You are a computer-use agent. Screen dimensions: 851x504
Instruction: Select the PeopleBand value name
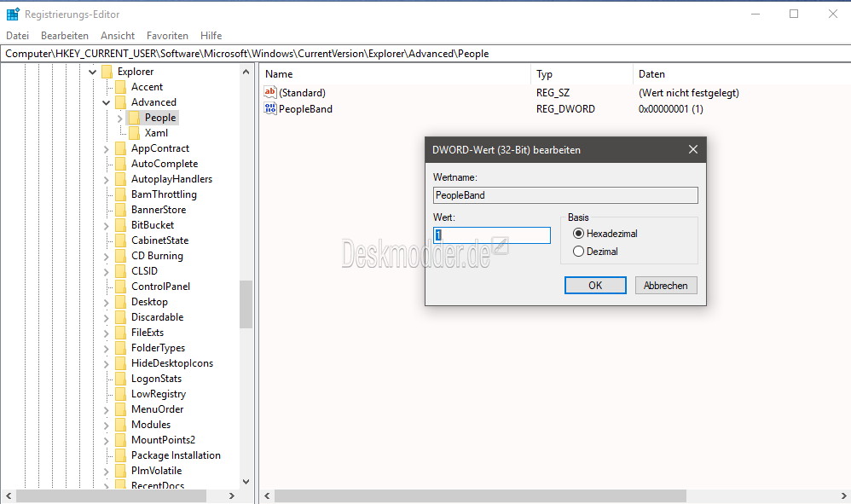click(305, 109)
